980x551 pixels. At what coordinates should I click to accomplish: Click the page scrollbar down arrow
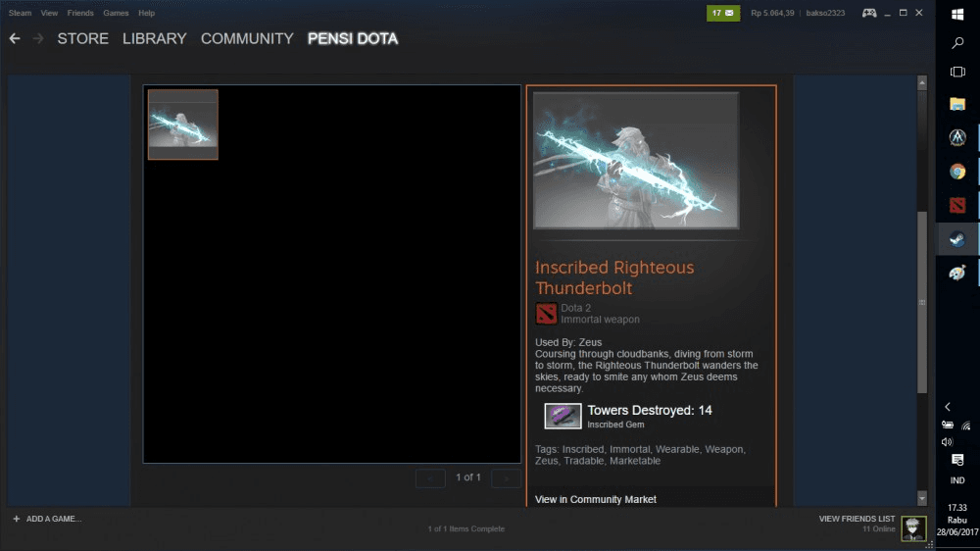(x=922, y=498)
